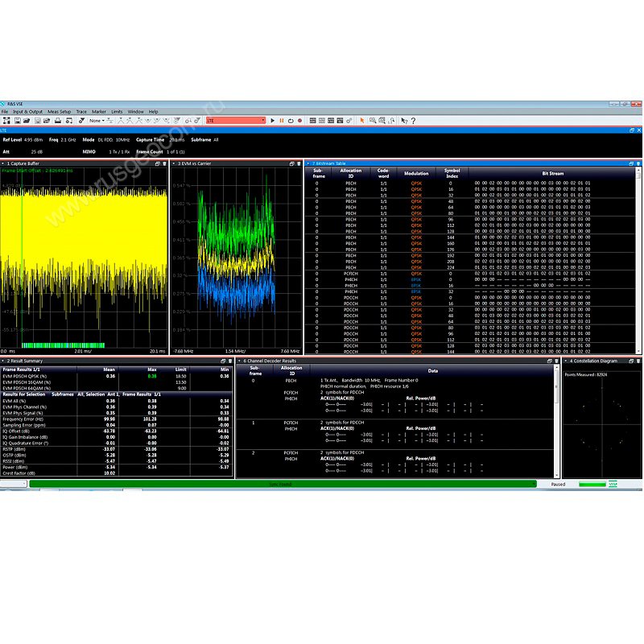Click the single-sweep refresh icon
This screenshot has height=644, width=644.
tap(291, 121)
